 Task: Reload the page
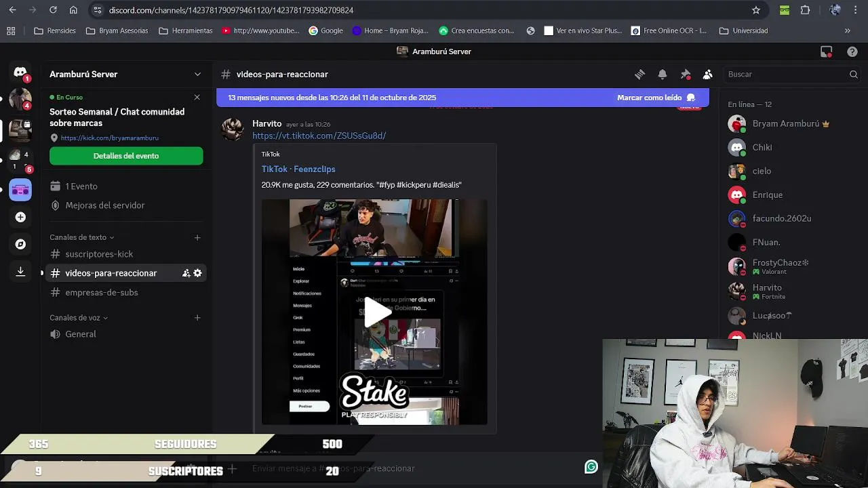pyautogui.click(x=53, y=10)
